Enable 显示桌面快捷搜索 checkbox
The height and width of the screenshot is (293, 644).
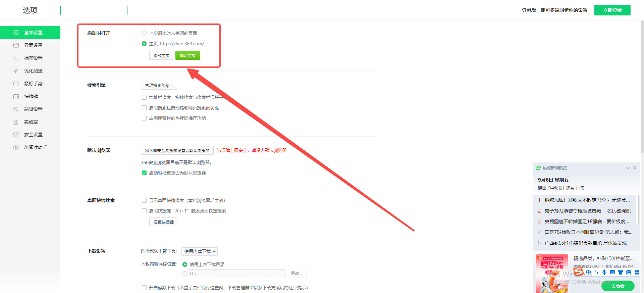pyautogui.click(x=144, y=200)
